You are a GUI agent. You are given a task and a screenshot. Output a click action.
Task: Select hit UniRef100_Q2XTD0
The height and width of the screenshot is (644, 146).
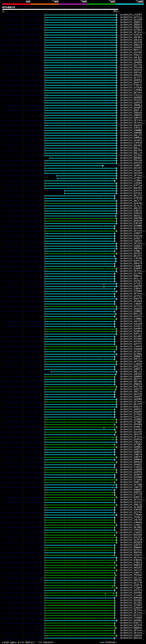(131, 156)
